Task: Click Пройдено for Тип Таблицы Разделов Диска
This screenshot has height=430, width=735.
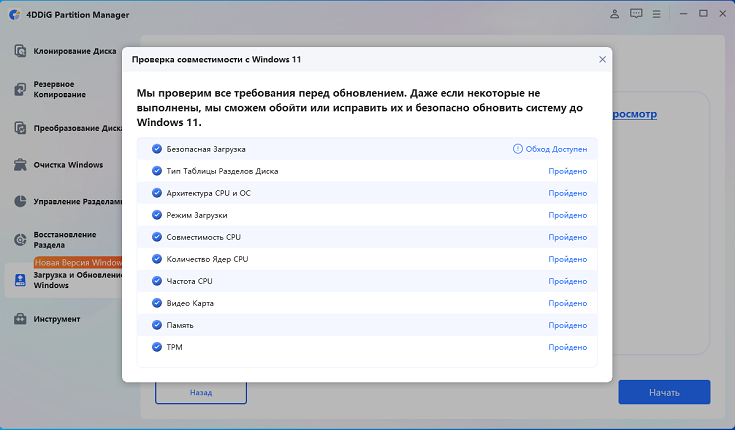Action: (568, 171)
